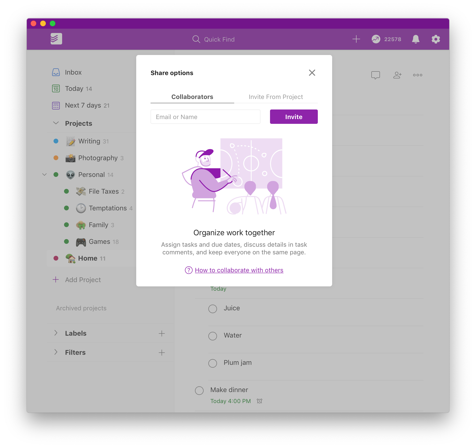Click the reminder alarm icon on Make dinner
Image resolution: width=476 pixels, height=448 pixels.
[x=260, y=401]
